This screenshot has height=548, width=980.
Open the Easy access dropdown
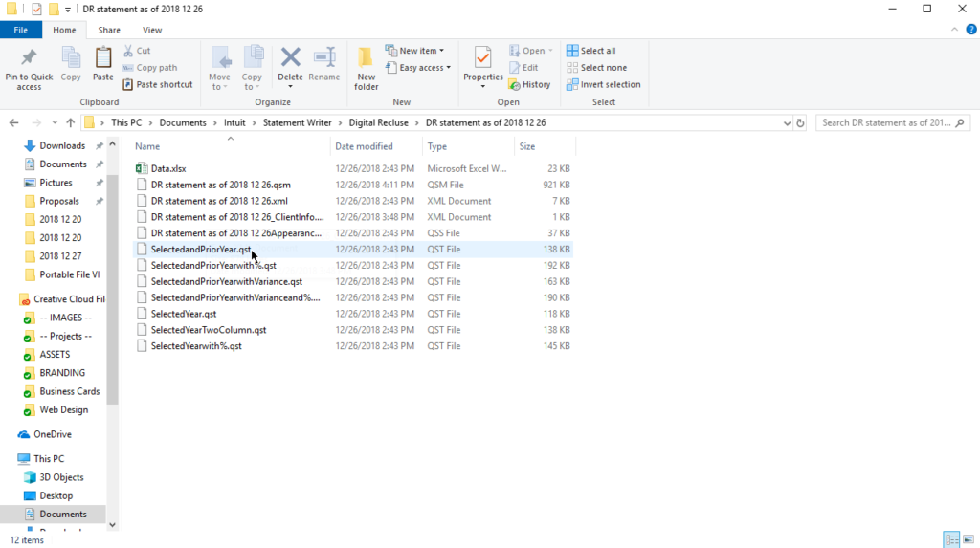(x=418, y=68)
